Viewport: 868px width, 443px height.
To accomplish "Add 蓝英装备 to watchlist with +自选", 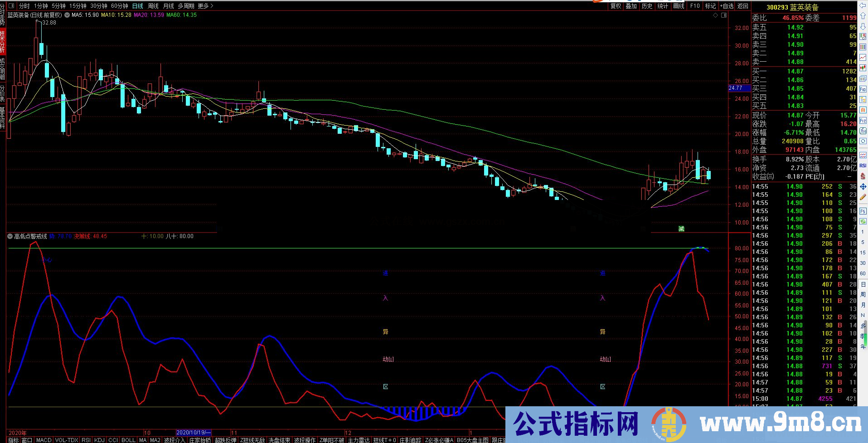I will click(x=726, y=6).
